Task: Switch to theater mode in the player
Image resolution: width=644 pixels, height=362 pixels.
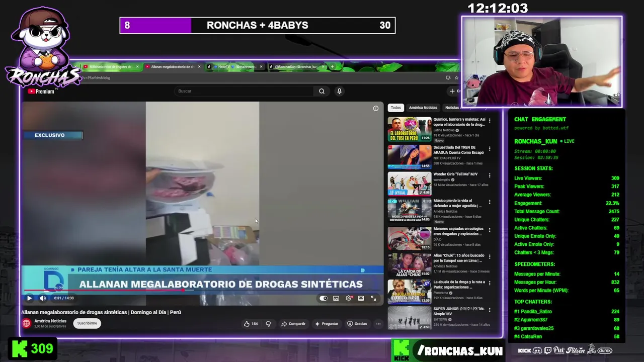Action: (x=361, y=298)
